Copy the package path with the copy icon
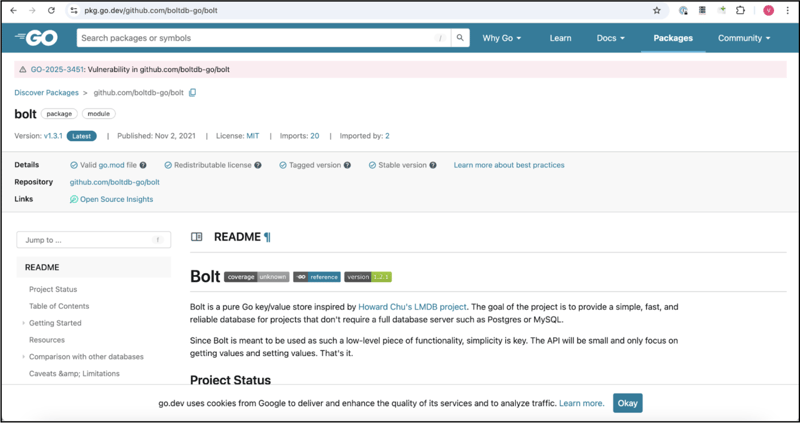 [193, 93]
